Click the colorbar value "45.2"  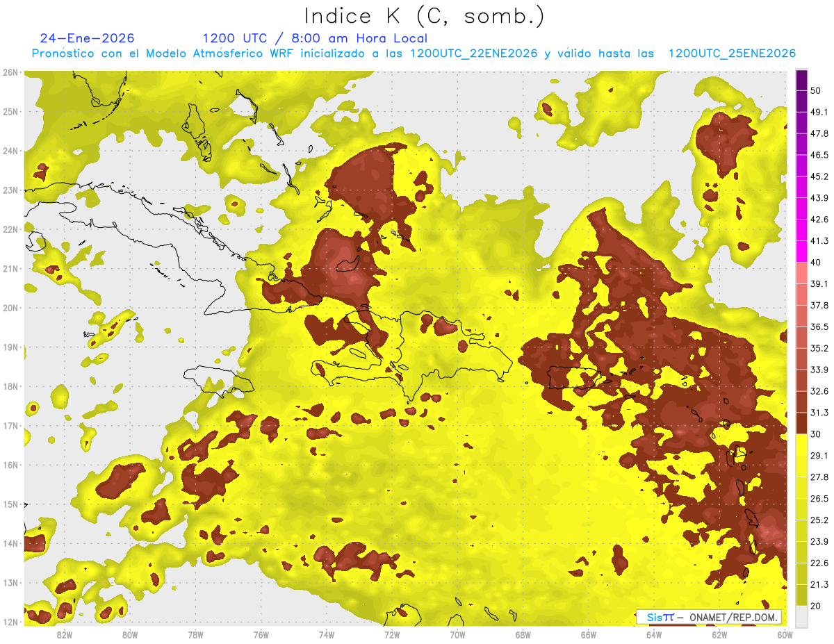[x=819, y=176]
